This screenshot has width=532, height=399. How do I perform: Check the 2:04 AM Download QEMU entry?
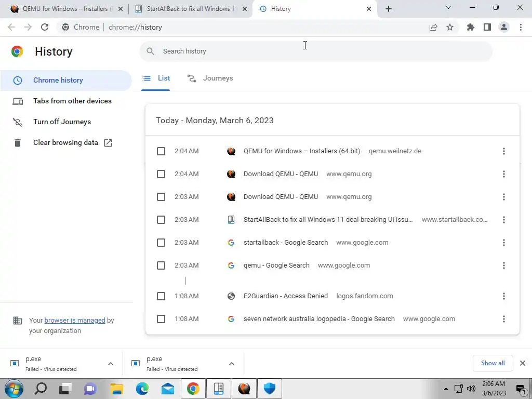[x=161, y=174]
